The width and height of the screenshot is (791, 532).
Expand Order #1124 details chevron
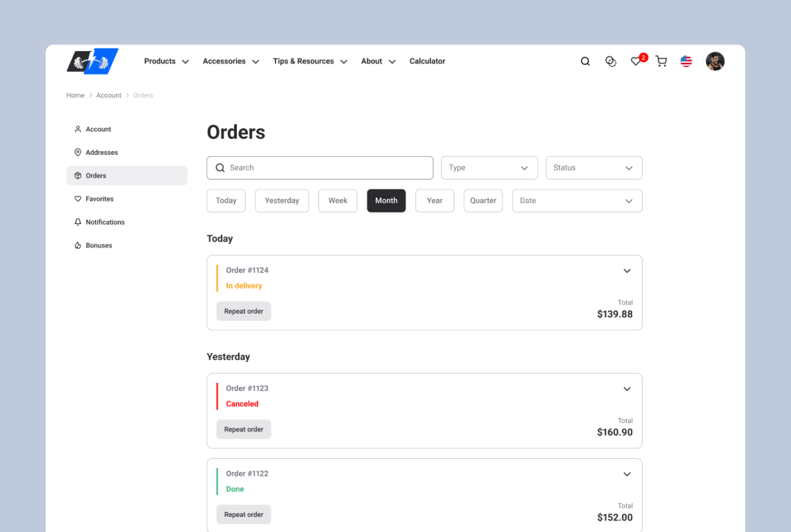[x=627, y=271]
